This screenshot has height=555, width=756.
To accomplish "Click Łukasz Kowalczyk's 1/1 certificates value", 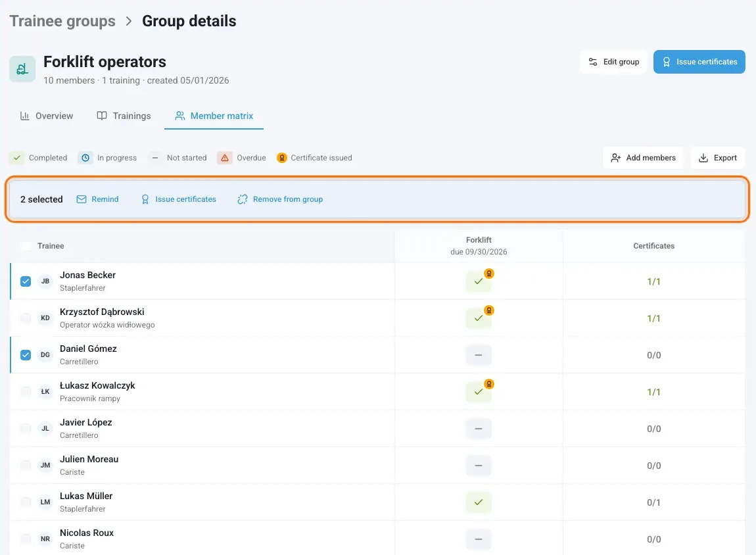I will click(654, 392).
